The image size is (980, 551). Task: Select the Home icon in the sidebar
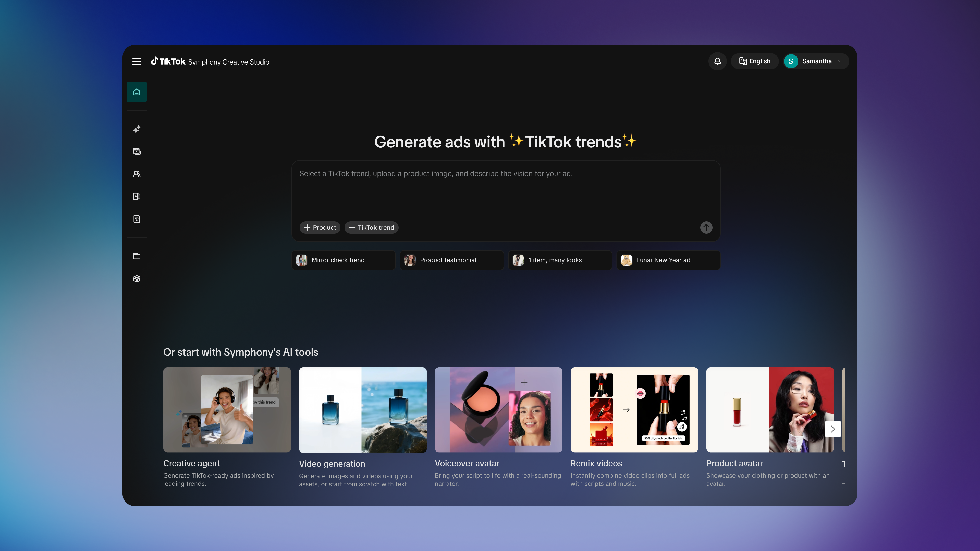[x=137, y=92]
